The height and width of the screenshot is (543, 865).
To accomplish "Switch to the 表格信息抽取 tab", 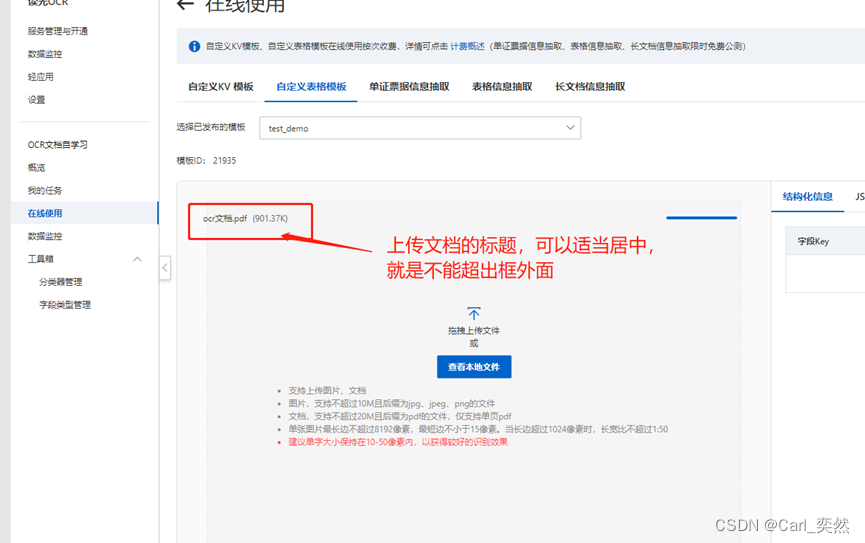I will 502,87.
